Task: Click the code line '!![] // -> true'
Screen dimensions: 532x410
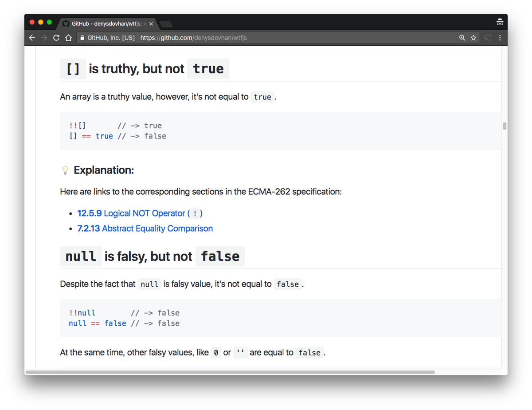Action: pos(115,126)
